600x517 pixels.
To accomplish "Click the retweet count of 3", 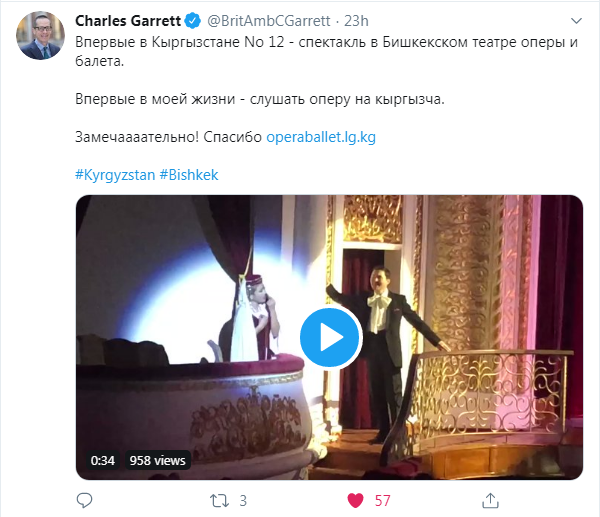I will pos(243,501).
